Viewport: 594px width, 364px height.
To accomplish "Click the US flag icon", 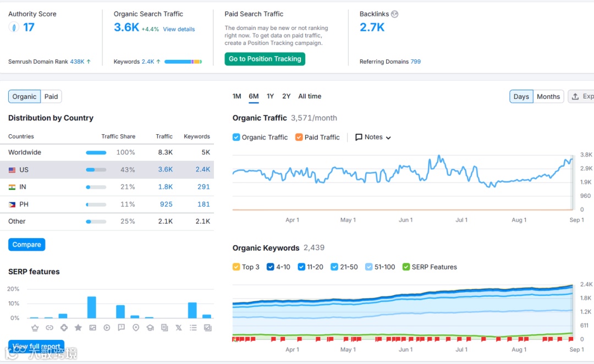I will click(x=12, y=170).
